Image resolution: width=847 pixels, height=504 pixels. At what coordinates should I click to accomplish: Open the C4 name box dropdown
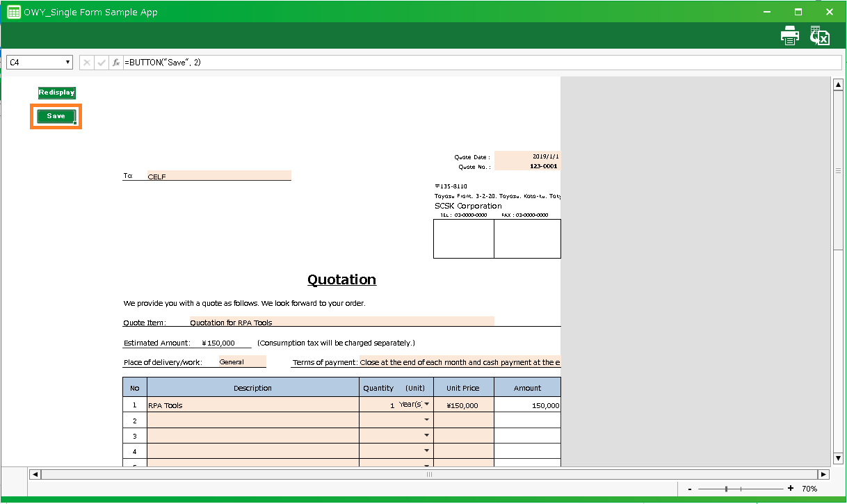(x=67, y=63)
